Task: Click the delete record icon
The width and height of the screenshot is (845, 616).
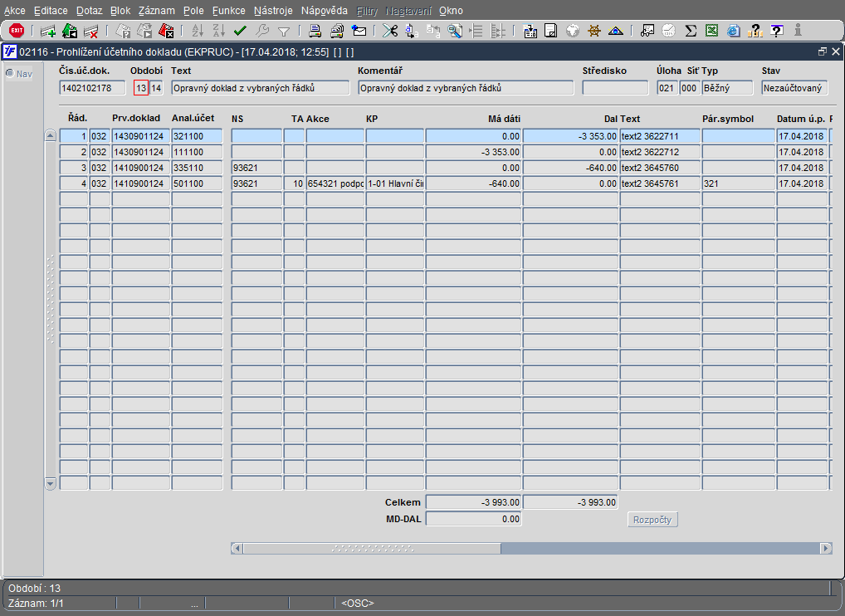Action: pyautogui.click(x=91, y=32)
